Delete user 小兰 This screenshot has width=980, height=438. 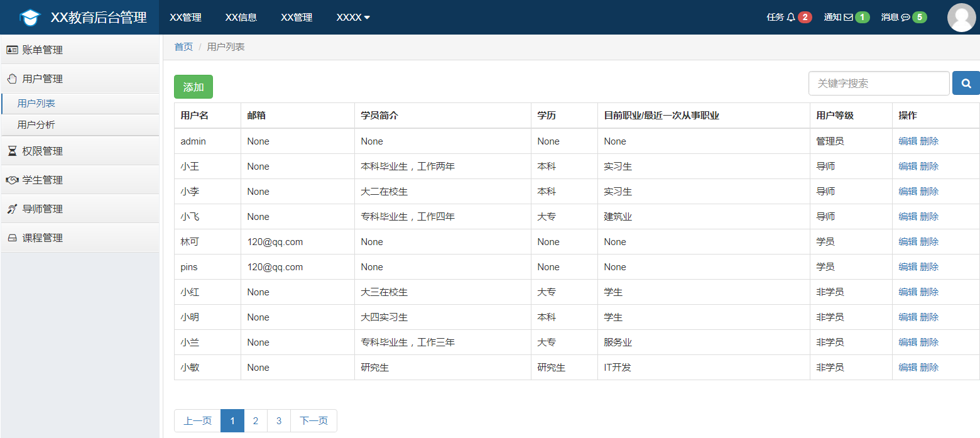929,342
